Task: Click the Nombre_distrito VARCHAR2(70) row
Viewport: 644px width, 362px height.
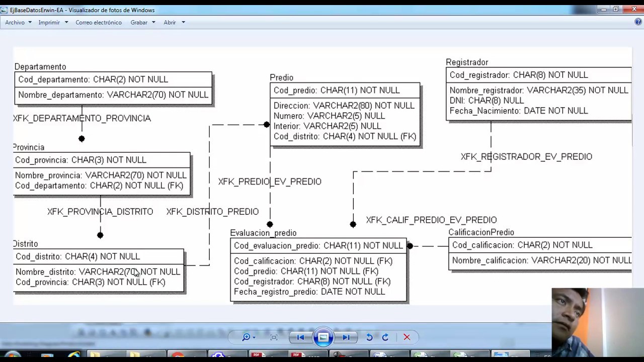Action: point(98,271)
